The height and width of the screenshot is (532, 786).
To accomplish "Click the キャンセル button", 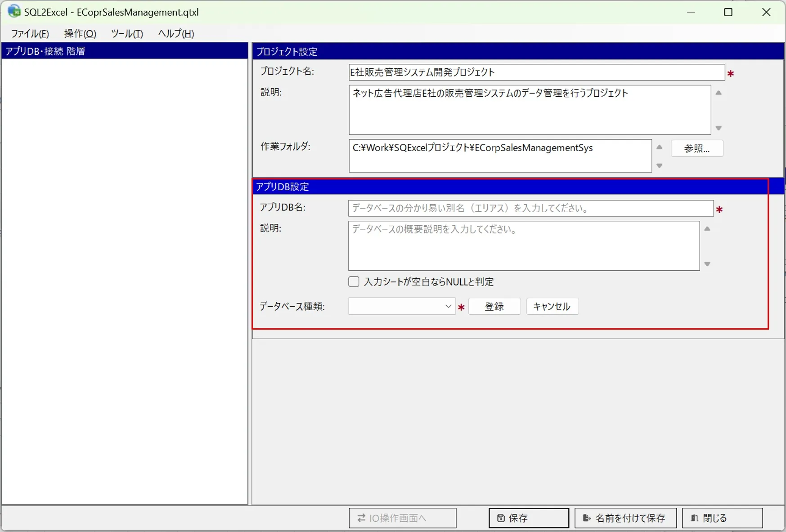I will pos(552,306).
